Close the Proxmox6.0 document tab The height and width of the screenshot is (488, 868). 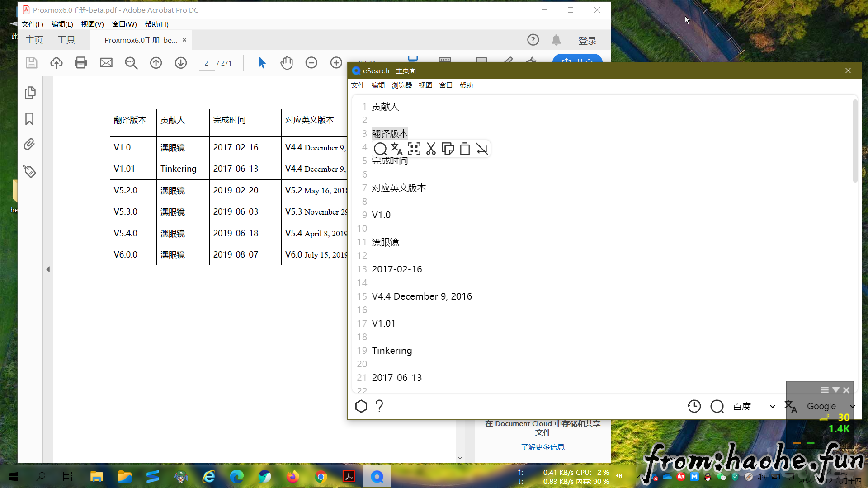click(x=184, y=40)
